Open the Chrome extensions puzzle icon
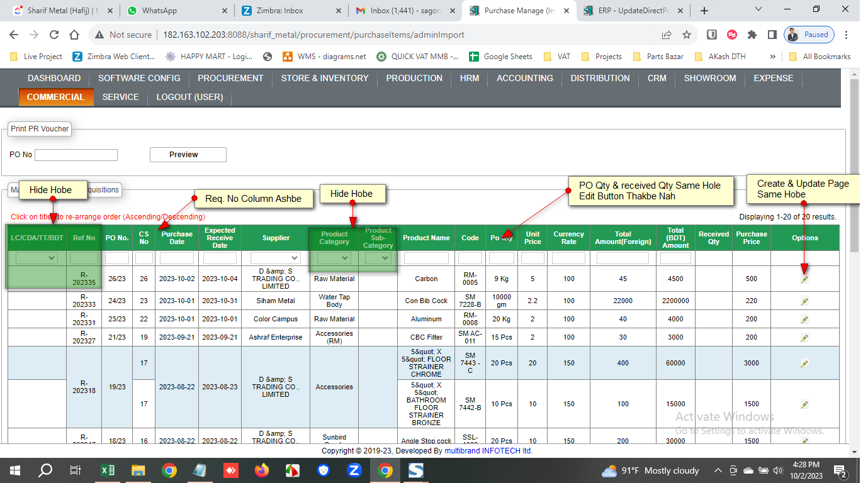 pos(752,35)
